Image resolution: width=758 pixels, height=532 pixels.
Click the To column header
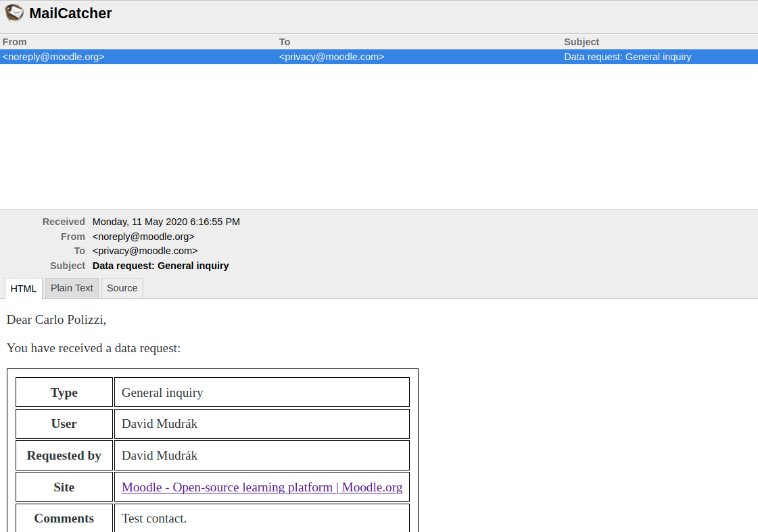pos(285,42)
